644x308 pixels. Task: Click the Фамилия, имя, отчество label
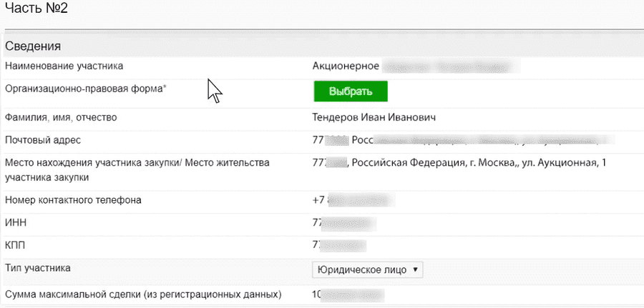61,118
